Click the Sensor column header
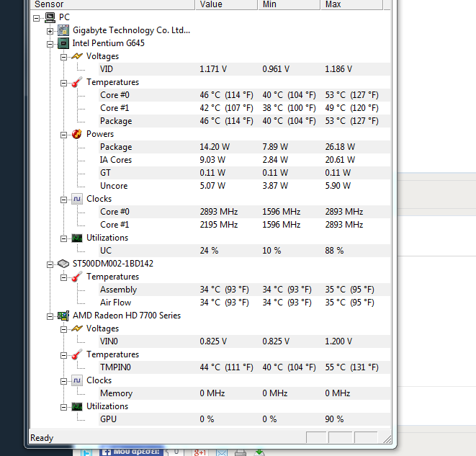This screenshot has width=476, height=456. click(x=112, y=4)
